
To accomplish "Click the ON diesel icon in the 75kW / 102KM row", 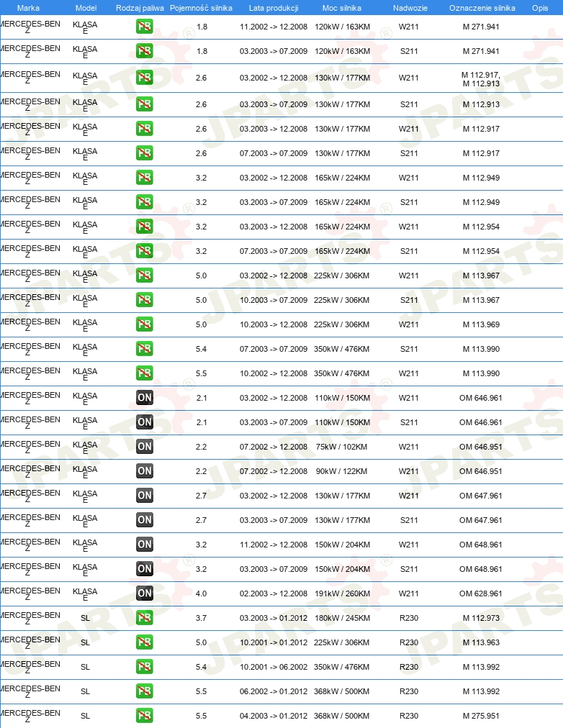I will pyautogui.click(x=145, y=447).
